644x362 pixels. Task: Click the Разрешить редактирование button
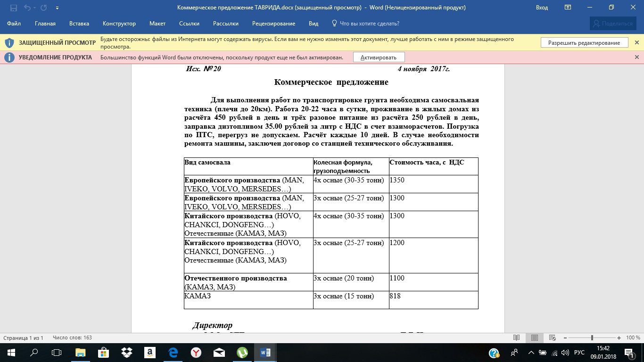584,43
